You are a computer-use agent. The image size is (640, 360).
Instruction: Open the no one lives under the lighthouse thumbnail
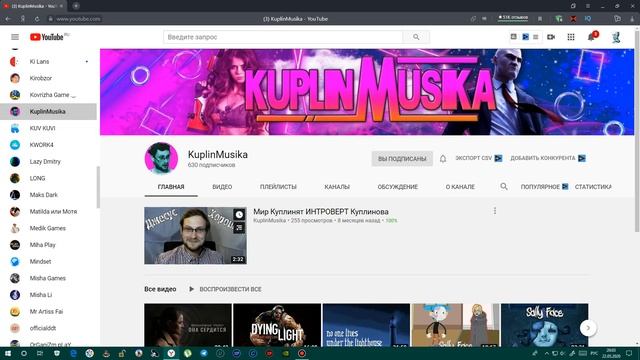click(x=366, y=325)
